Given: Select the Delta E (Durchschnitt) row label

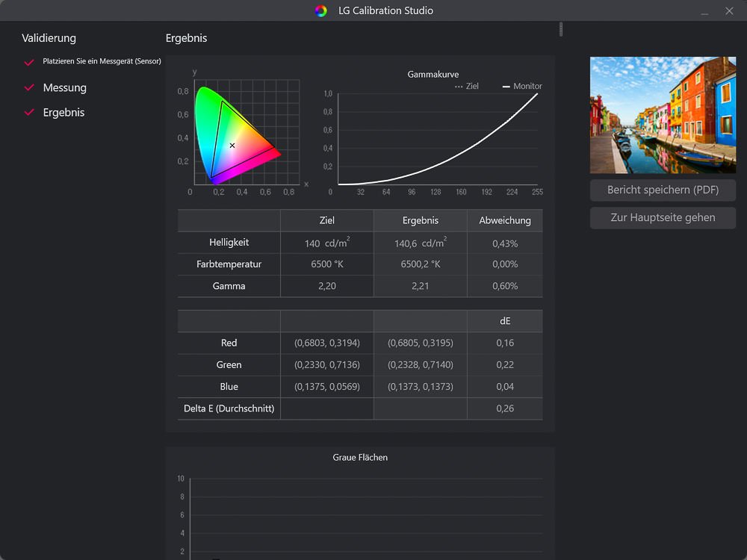Looking at the screenshot, I should 229,408.
